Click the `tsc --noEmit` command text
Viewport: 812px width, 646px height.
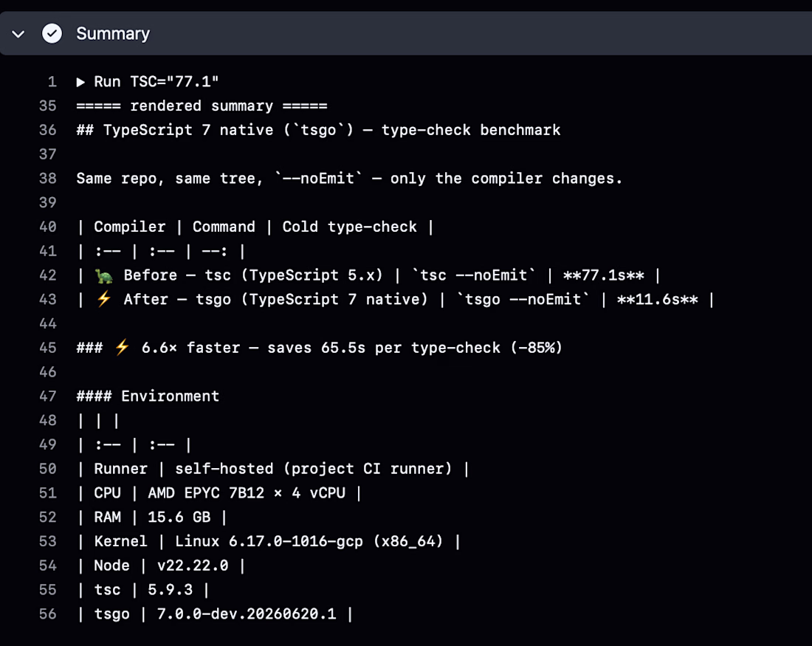point(473,275)
